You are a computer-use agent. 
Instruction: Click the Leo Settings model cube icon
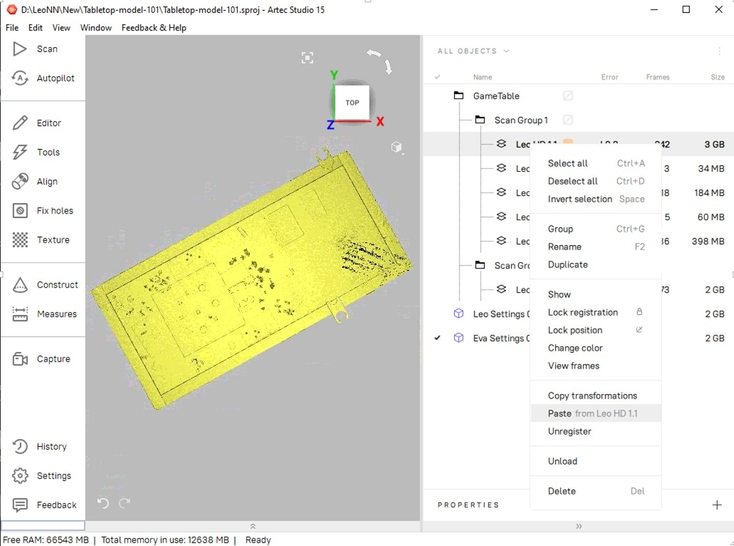click(x=459, y=314)
